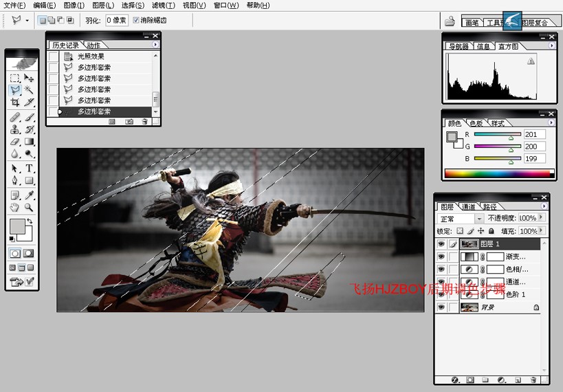Add a layer mask from Layers panel
Image resolution: width=563 pixels, height=392 pixels.
point(470,380)
